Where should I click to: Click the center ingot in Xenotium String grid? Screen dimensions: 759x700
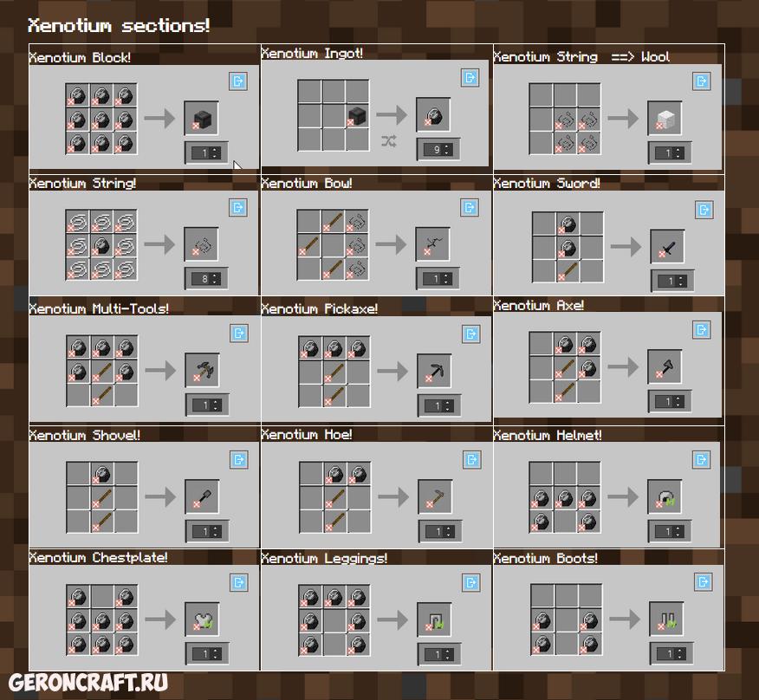point(101,246)
